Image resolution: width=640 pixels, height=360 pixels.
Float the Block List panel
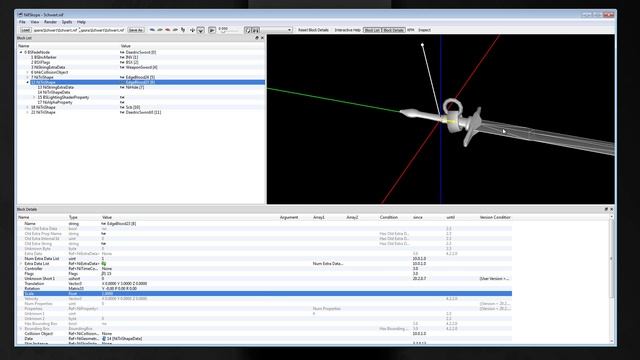[257, 38]
